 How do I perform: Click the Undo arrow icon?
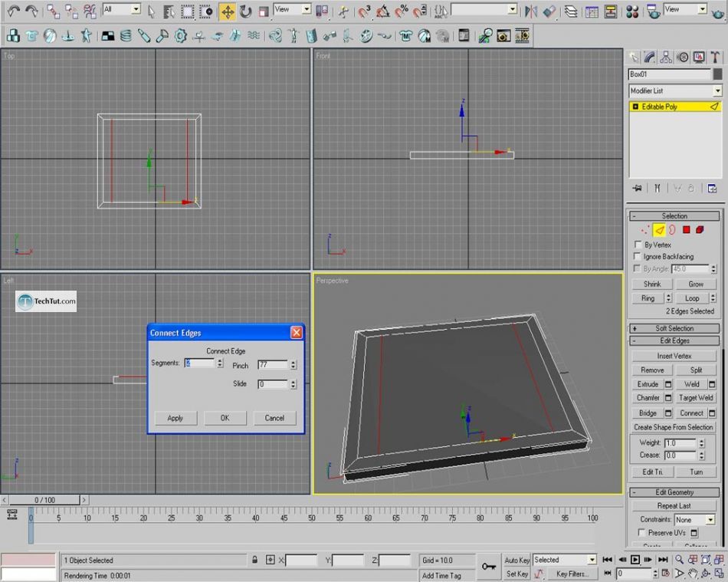(x=14, y=11)
